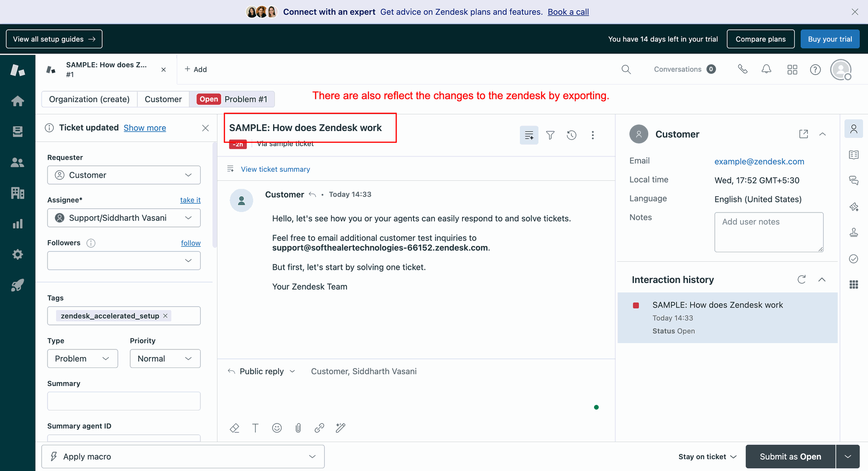Open notifications bell icon
This screenshot has height=471, width=868.
tap(766, 69)
